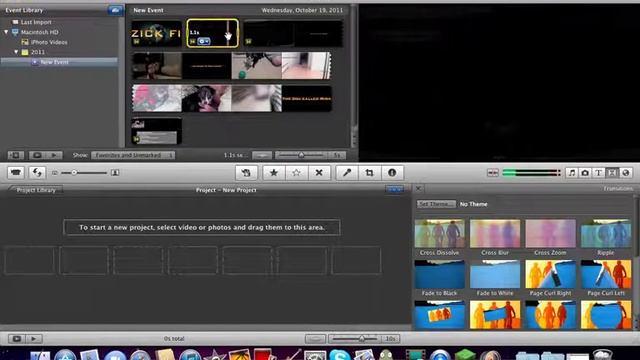The height and width of the screenshot is (360, 640).
Task: Select highlighted 1.1s clip in event browser
Action: (x=213, y=33)
